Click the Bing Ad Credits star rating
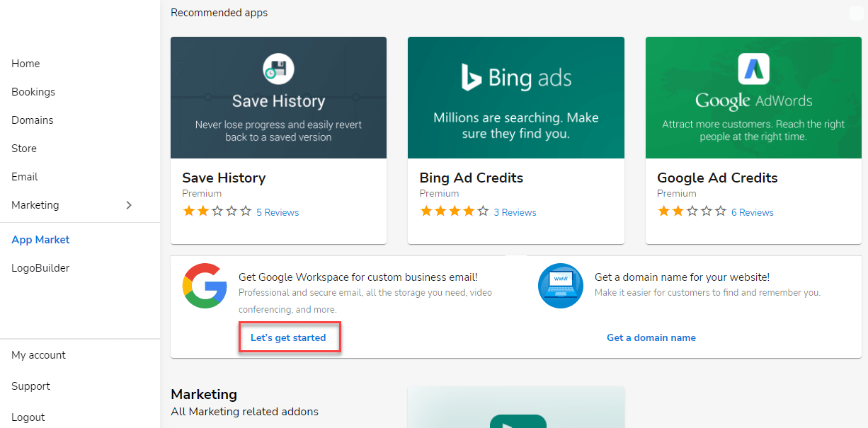The height and width of the screenshot is (428, 868). click(455, 212)
